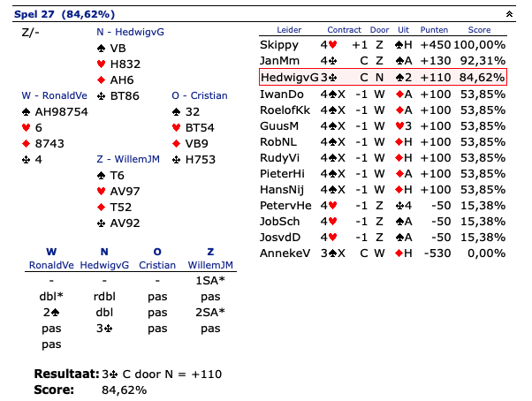The height and width of the screenshot is (401, 532).
Task: Click HedwigvG in the bidding table header
Action: click(x=104, y=265)
